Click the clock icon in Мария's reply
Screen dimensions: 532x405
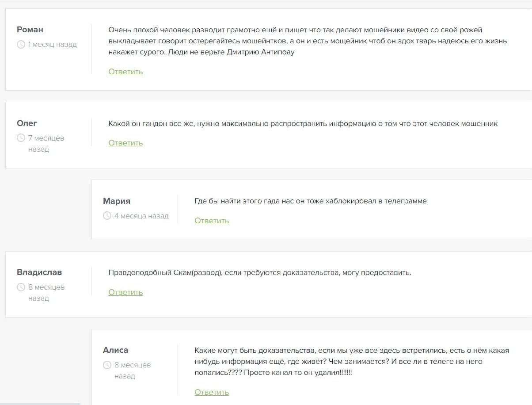tap(107, 216)
